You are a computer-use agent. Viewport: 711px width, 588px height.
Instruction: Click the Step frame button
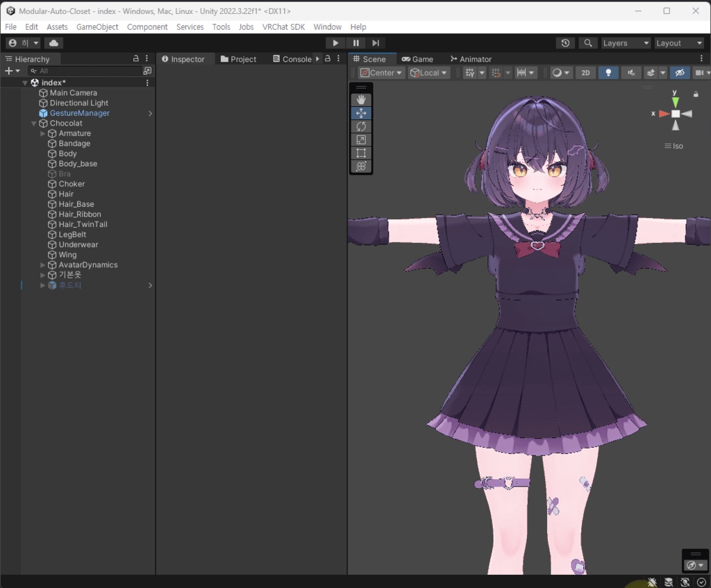click(375, 43)
